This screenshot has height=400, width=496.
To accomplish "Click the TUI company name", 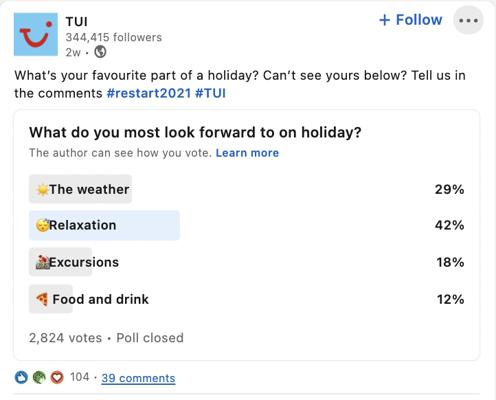I will coord(77,22).
